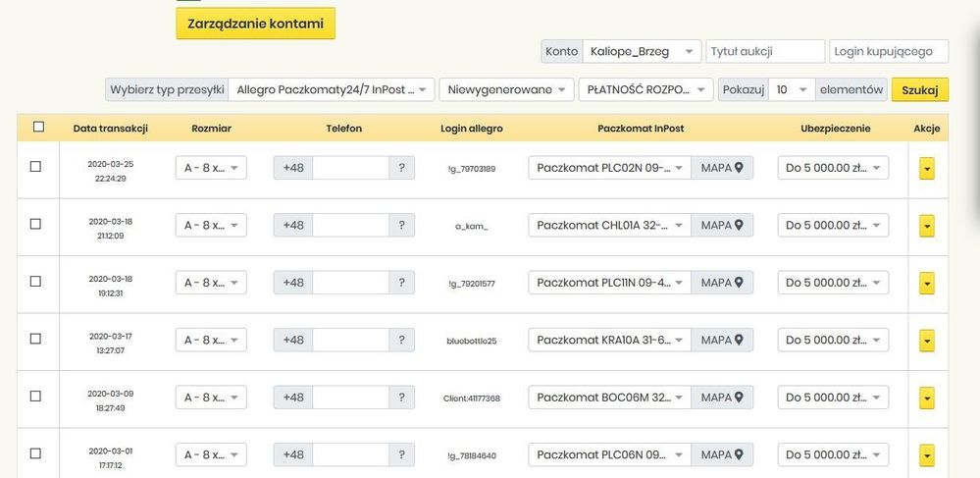Click the Data transakcji column header
Screen dimensions: 980x478
click(111, 129)
